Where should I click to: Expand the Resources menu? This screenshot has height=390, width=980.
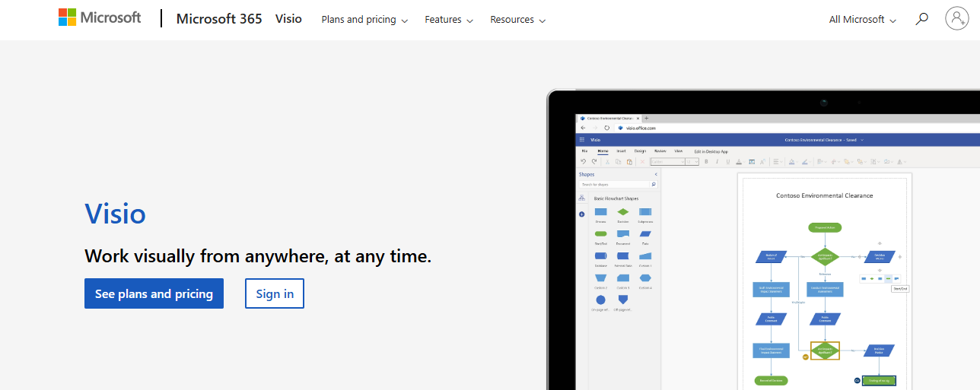pyautogui.click(x=517, y=20)
